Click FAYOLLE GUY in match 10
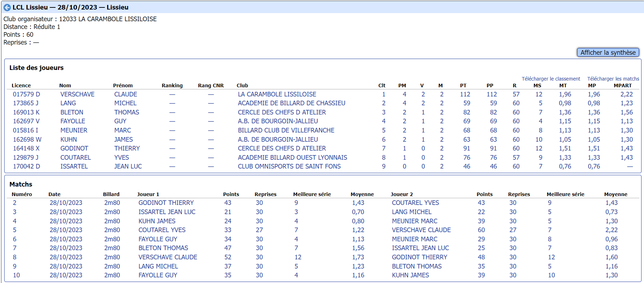The image size is (644, 283). pos(158,275)
